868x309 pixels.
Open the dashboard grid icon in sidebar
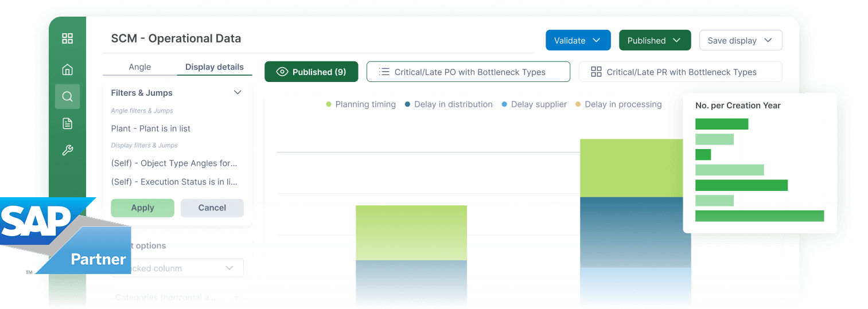click(x=67, y=38)
